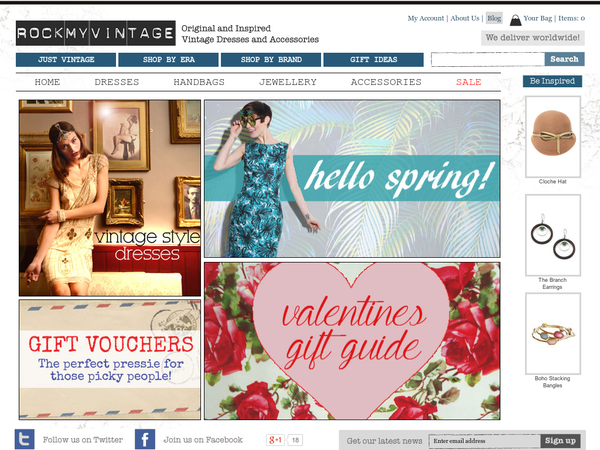This screenshot has width=600, height=450.
Task: Click the Be Inspired button
Action: tap(552, 81)
